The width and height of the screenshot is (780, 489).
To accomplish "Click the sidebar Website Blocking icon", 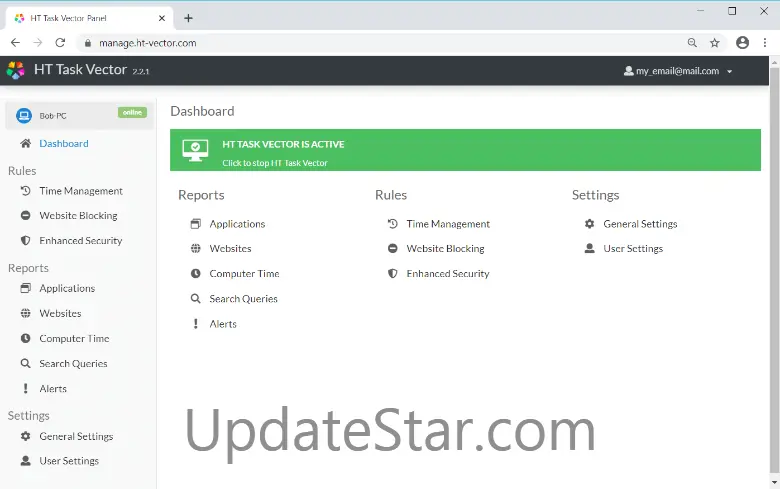I will point(25,215).
